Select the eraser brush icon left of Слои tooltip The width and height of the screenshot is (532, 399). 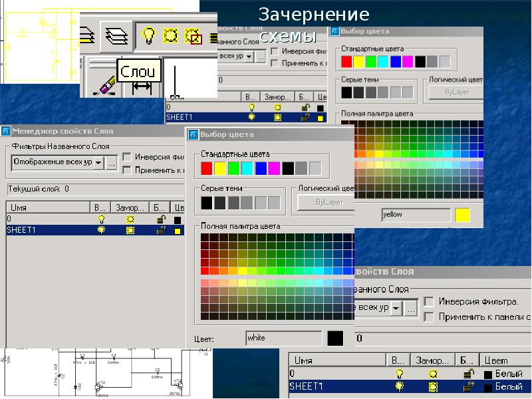pyautogui.click(x=105, y=84)
